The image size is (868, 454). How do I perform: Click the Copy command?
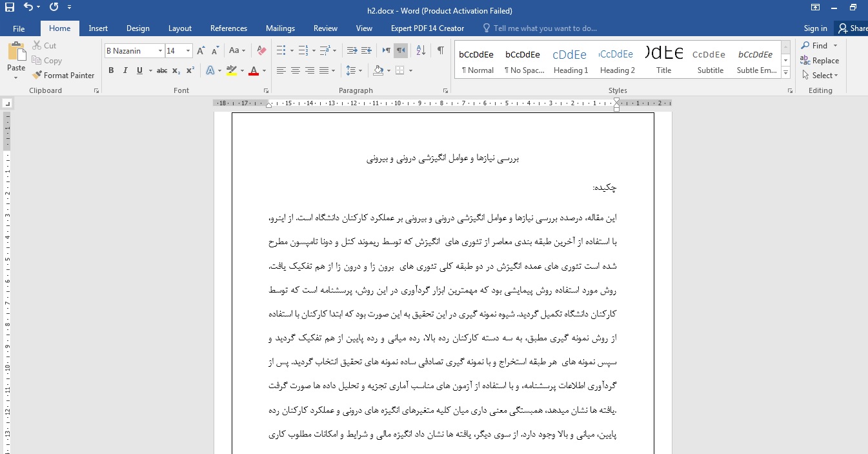click(x=46, y=61)
